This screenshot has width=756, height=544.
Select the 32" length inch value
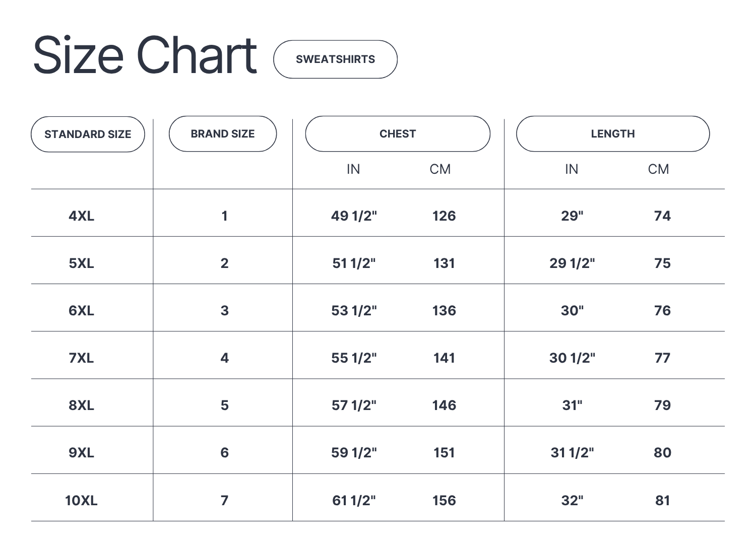click(572, 501)
